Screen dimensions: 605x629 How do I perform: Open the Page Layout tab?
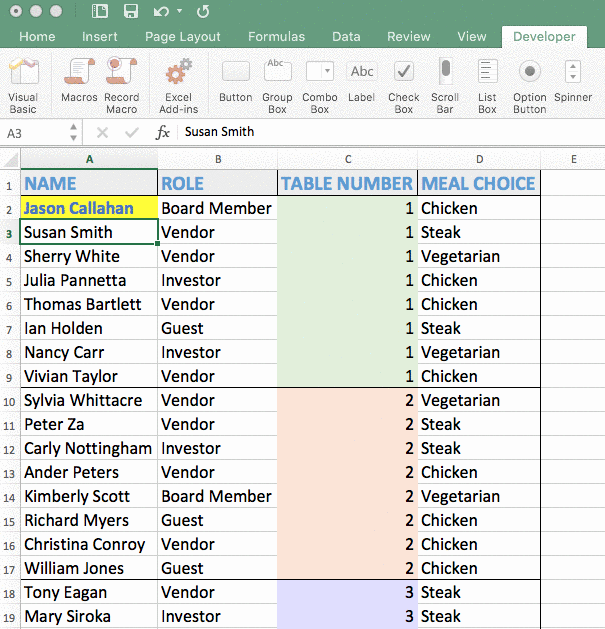183,37
